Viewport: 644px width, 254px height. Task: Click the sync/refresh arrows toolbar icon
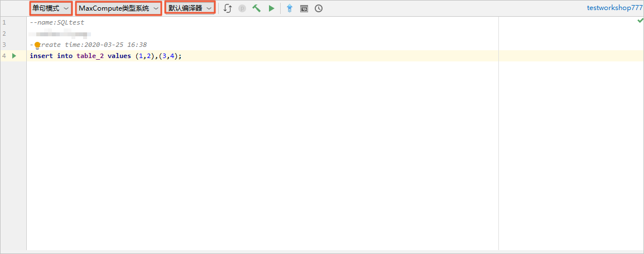(x=228, y=8)
